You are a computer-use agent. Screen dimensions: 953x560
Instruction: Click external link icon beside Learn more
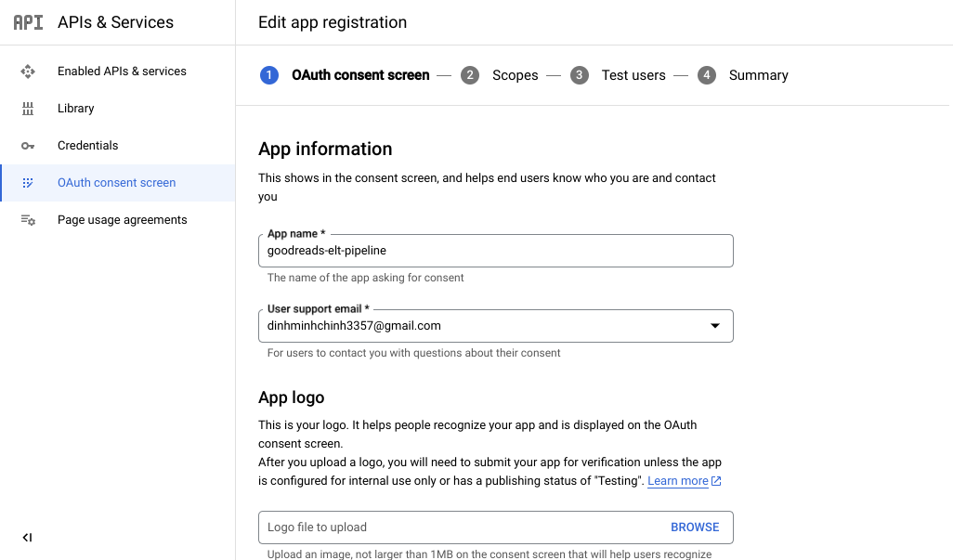tap(716, 481)
